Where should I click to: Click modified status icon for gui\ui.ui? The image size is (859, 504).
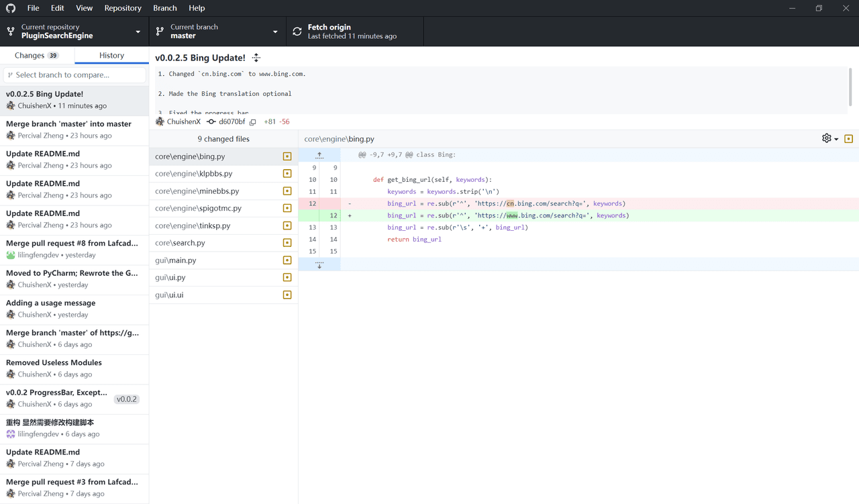point(287,295)
